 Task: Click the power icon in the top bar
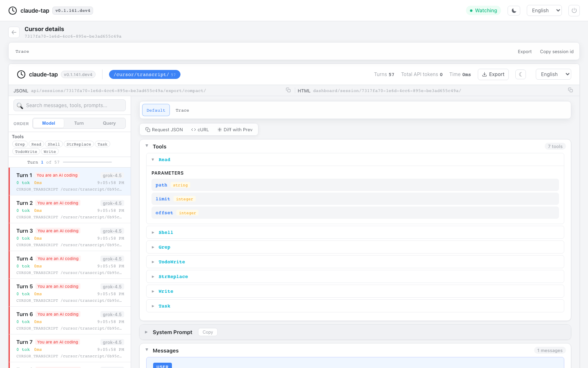pyautogui.click(x=574, y=11)
